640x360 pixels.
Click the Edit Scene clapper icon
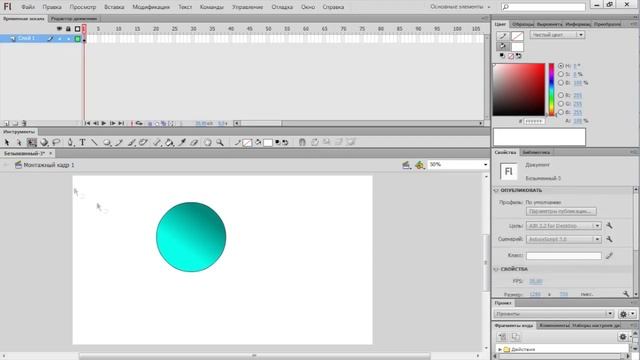(406, 165)
